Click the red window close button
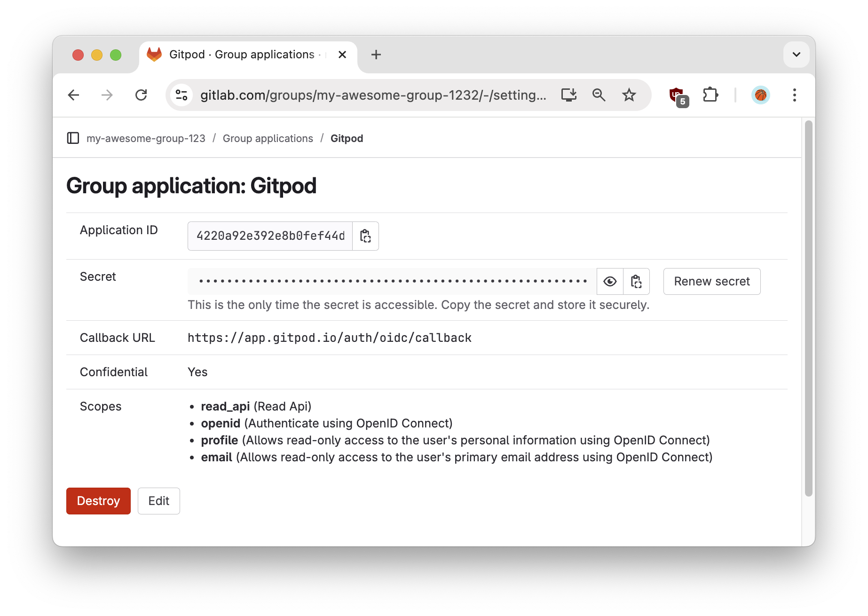Viewport: 868px width, 616px height. pos(78,55)
